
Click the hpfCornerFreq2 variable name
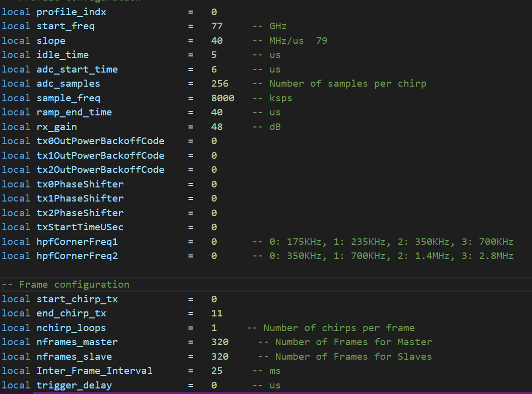click(x=77, y=256)
